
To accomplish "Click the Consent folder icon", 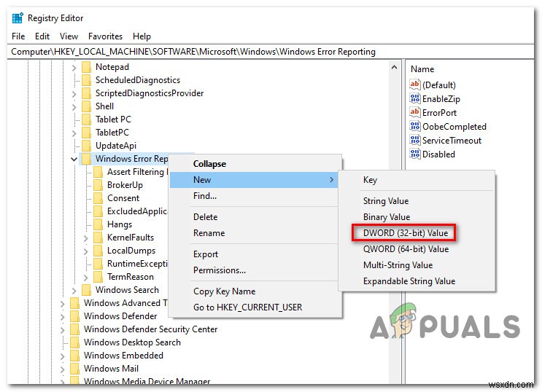I will click(98, 198).
